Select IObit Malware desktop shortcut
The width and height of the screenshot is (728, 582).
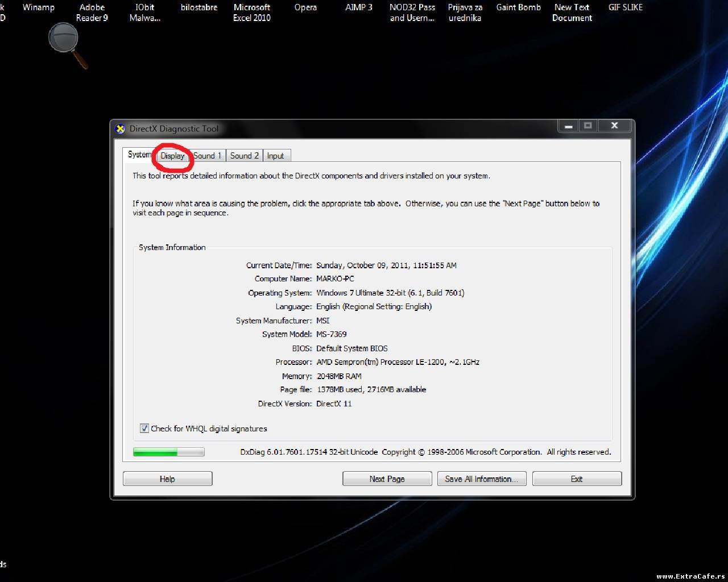(145, 13)
